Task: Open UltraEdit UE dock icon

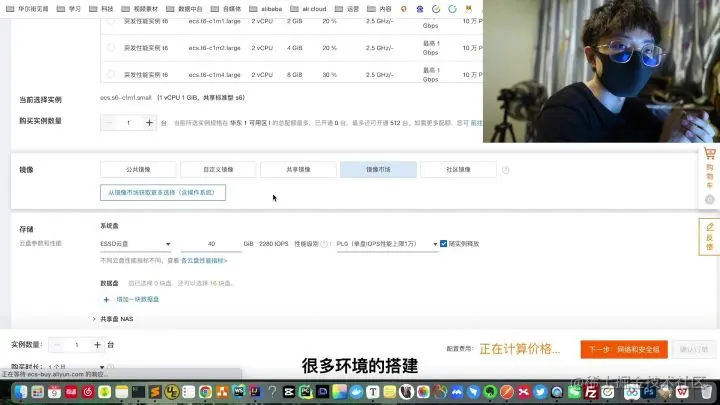Action: point(172,392)
